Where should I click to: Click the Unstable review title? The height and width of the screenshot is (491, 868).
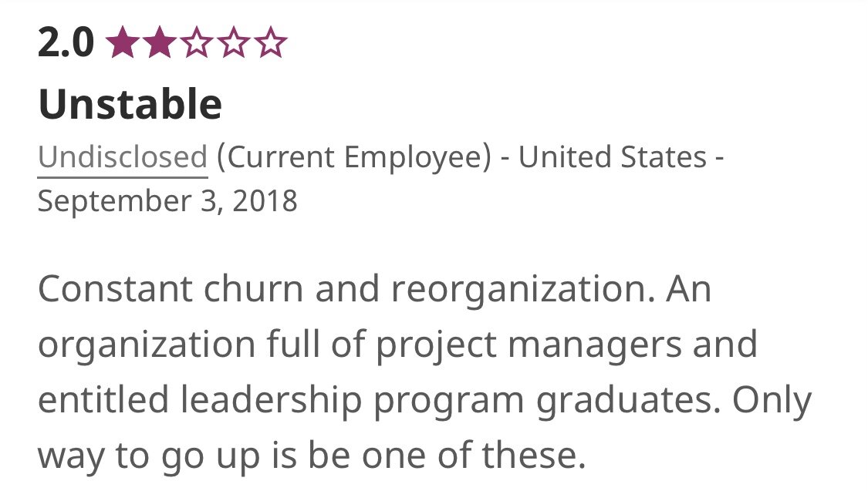pyautogui.click(x=130, y=104)
